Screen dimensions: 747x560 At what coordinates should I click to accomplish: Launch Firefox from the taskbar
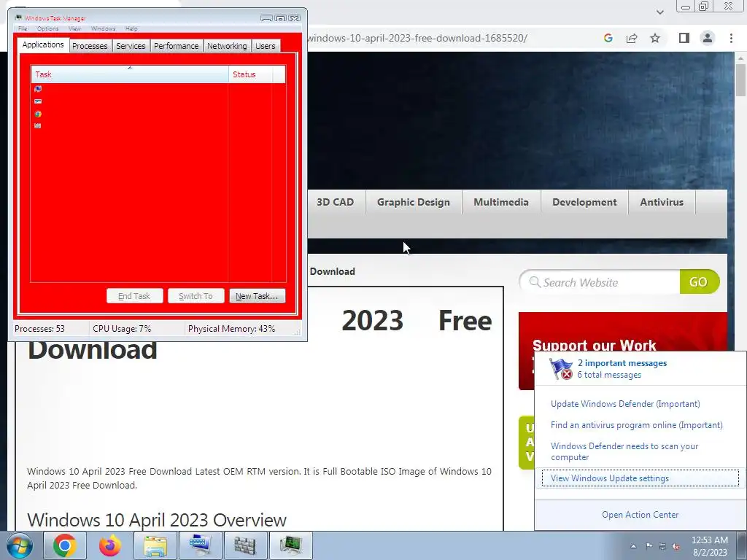(109, 545)
